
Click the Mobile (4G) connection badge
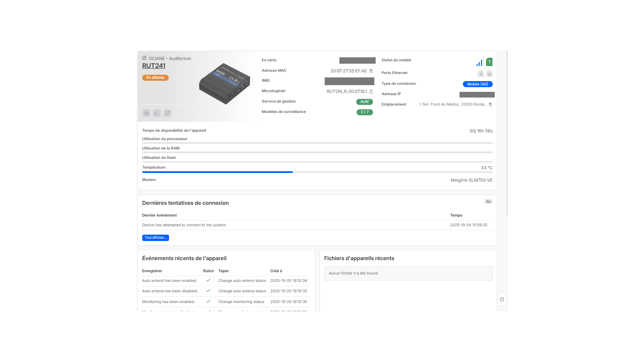pos(478,84)
